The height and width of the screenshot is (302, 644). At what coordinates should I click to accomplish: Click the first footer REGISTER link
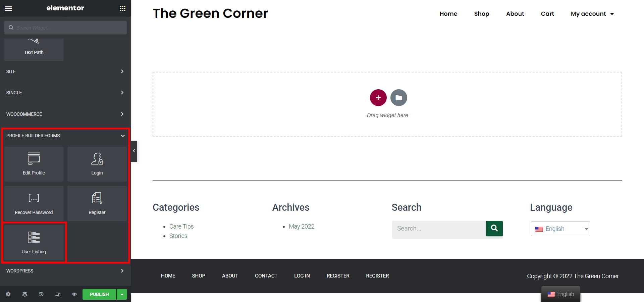(338, 276)
